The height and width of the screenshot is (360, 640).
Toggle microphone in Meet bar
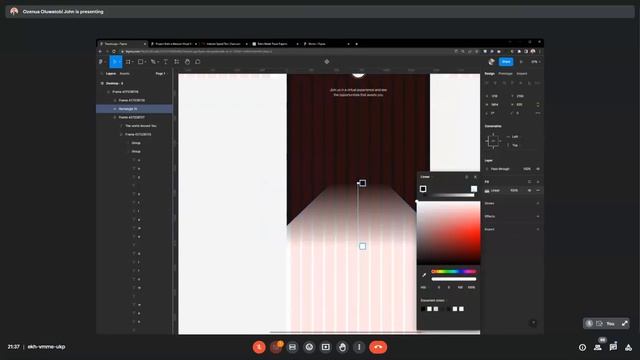(259, 347)
